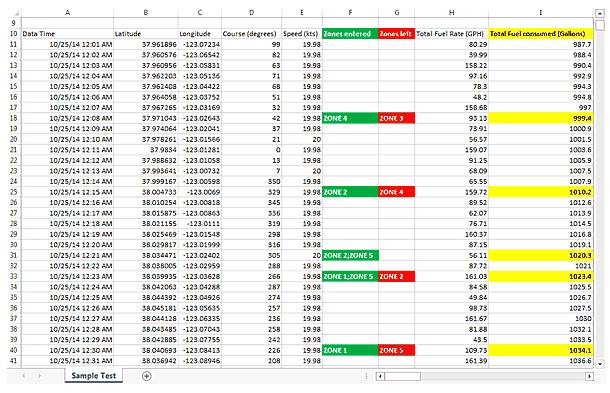Viewport: 610px width, 393px height.
Task: Select the Data Time header cell
Action: pyautogui.click(x=67, y=34)
